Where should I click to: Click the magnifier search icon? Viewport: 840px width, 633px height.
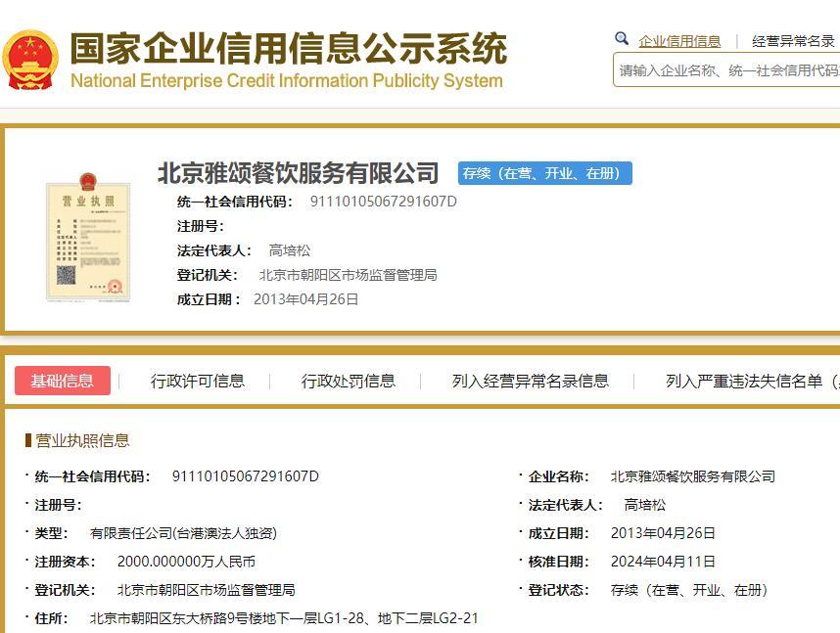click(622, 38)
